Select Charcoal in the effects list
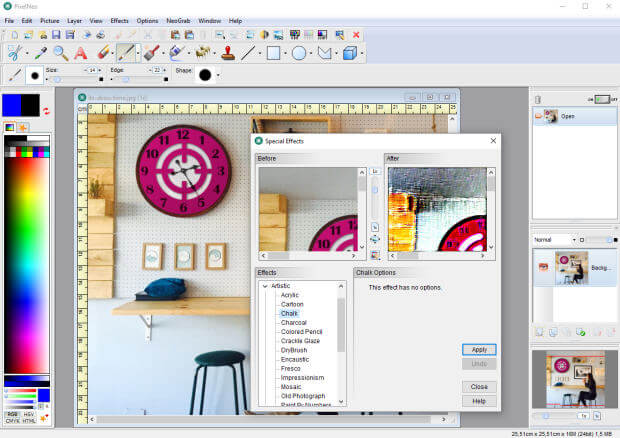Viewport: 620px width, 438px height. pyautogui.click(x=293, y=323)
